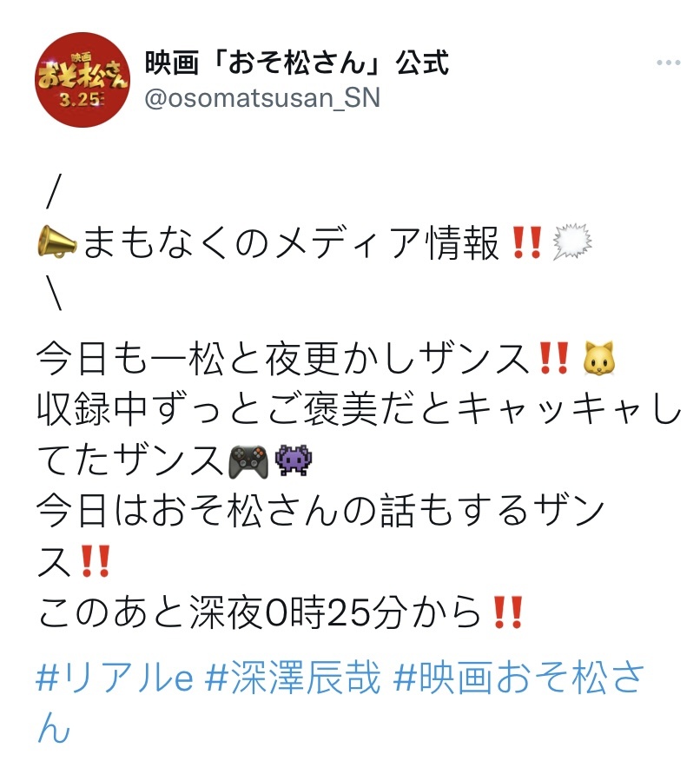Click the white speech burst emoji
Image resolution: width=700 pixels, height=761 pixels.
[572, 242]
